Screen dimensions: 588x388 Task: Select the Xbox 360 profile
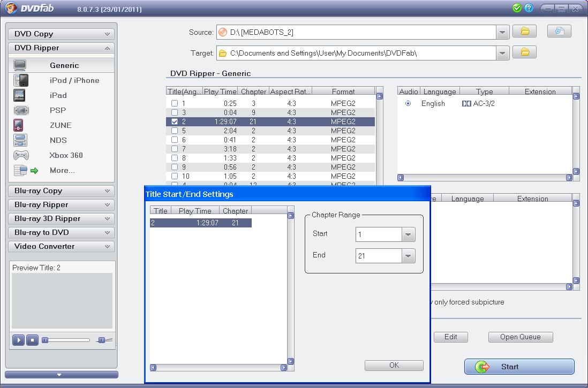pyautogui.click(x=61, y=155)
